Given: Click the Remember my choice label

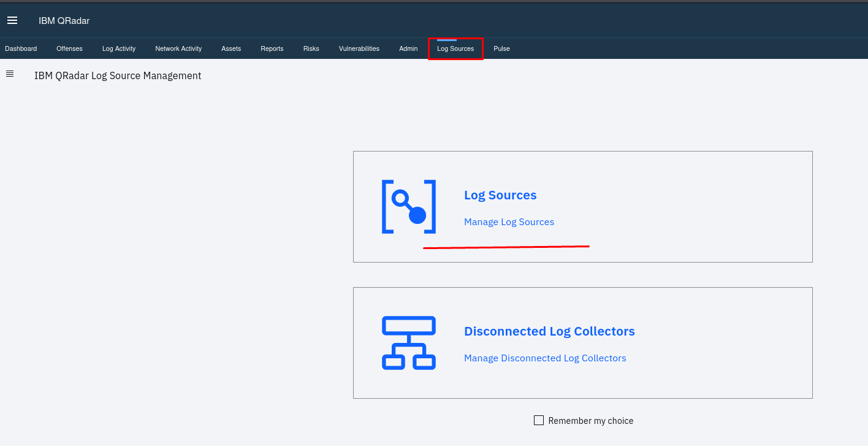Looking at the screenshot, I should coord(591,421).
